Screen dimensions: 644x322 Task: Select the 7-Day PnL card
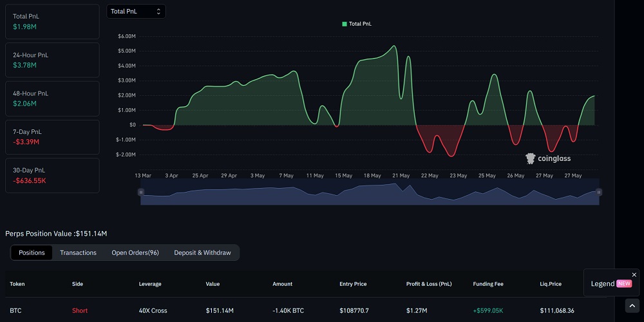click(x=52, y=137)
